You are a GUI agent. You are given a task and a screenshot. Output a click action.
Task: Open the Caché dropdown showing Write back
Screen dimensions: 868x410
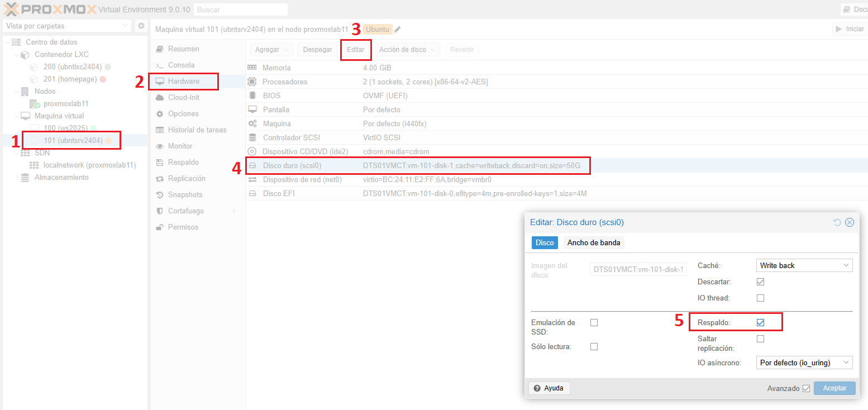(x=804, y=265)
